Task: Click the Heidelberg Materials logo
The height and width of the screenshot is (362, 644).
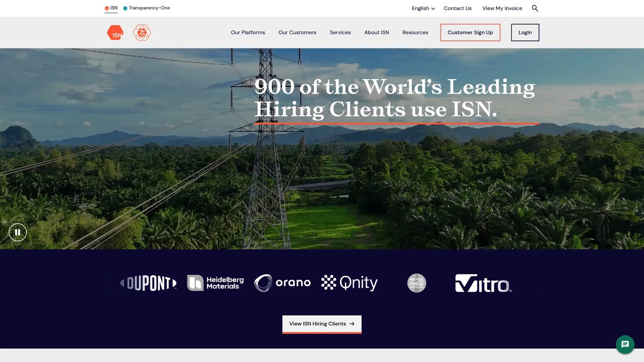Action: point(216,283)
